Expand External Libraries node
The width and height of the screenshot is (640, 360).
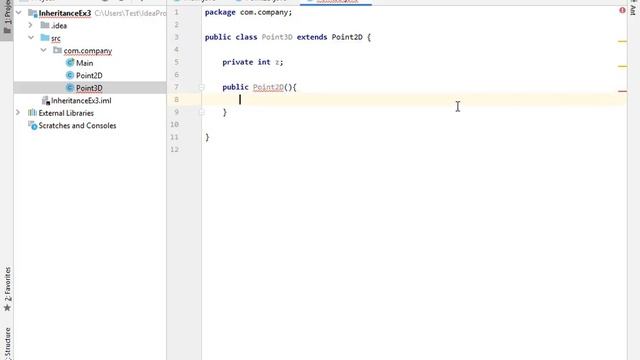[x=18, y=113]
